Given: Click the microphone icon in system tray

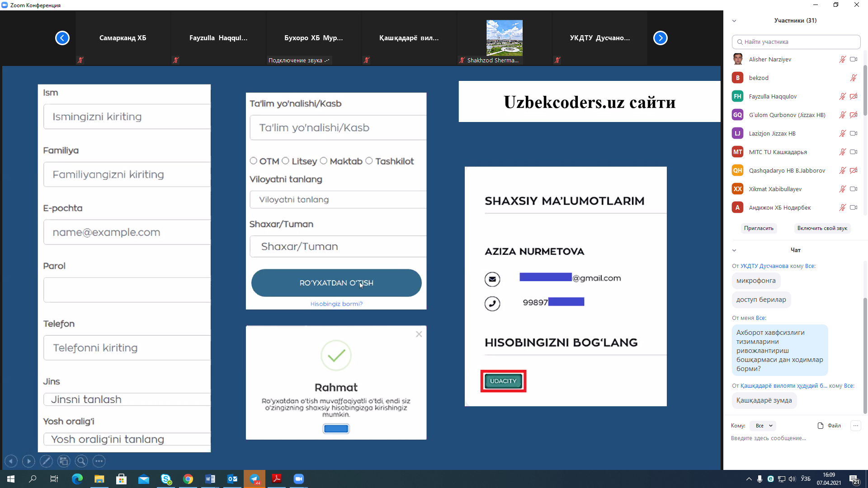Looking at the screenshot, I should (759, 479).
